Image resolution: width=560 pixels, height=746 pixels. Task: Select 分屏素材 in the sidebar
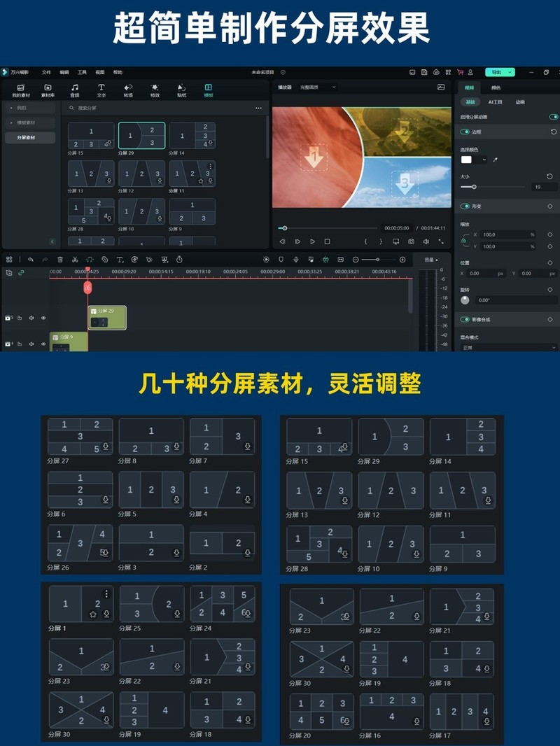click(x=30, y=137)
